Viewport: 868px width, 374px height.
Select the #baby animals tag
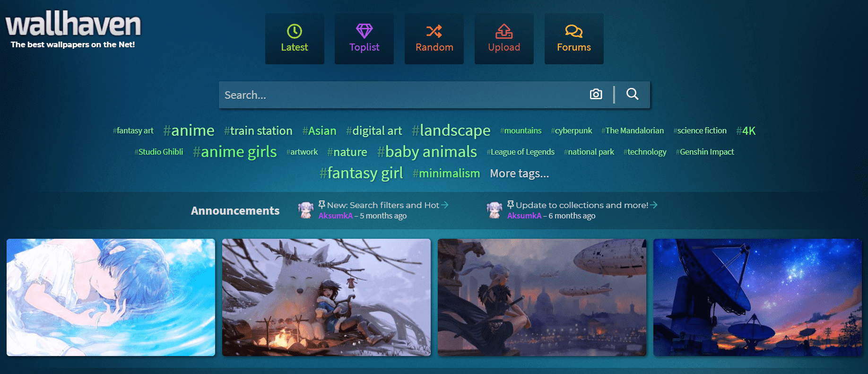(427, 152)
